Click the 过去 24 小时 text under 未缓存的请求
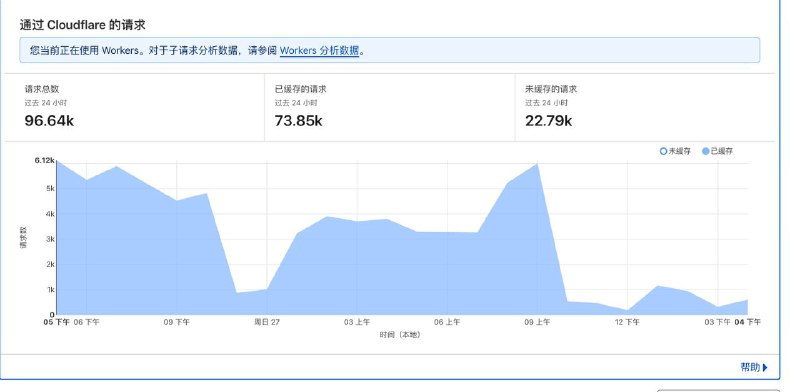Image resolution: width=800 pixels, height=392 pixels. click(x=546, y=103)
